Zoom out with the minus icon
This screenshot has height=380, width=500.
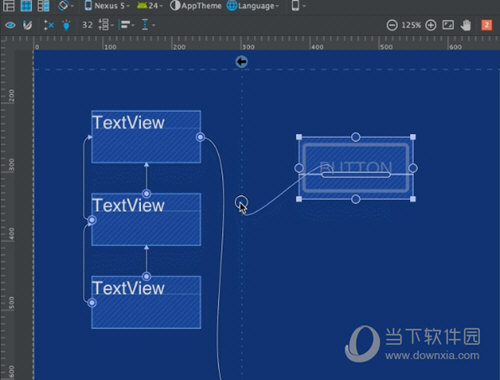point(392,25)
